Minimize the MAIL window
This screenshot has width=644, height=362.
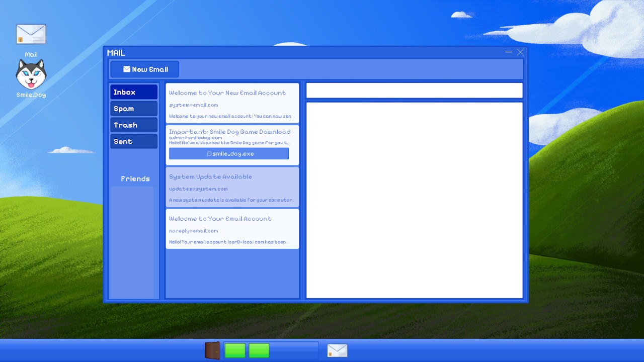coord(508,52)
